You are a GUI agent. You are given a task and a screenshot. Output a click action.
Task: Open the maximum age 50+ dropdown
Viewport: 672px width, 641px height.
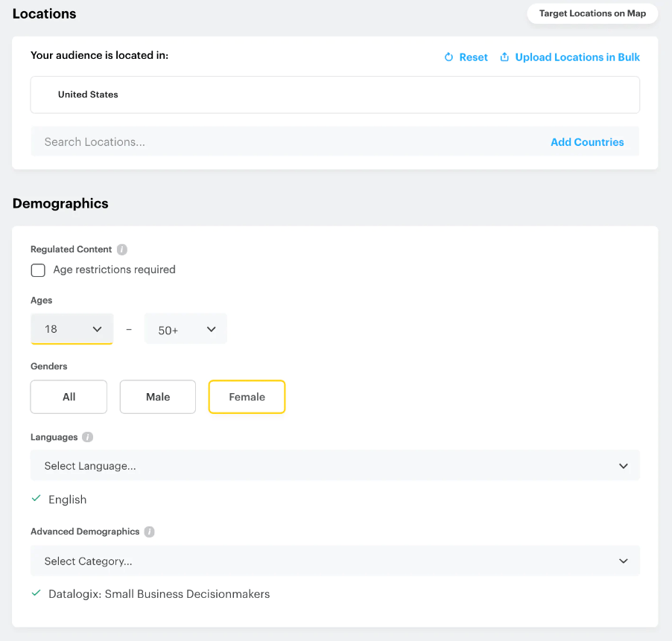point(186,329)
